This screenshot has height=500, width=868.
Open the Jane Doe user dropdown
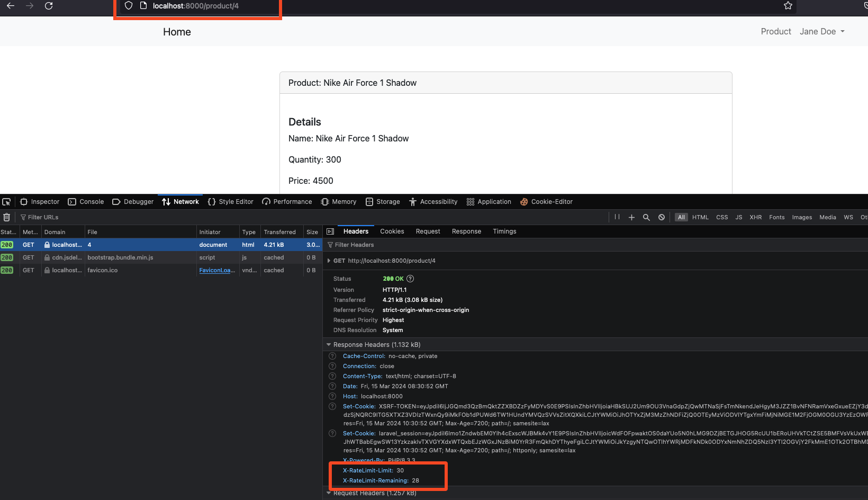click(822, 32)
